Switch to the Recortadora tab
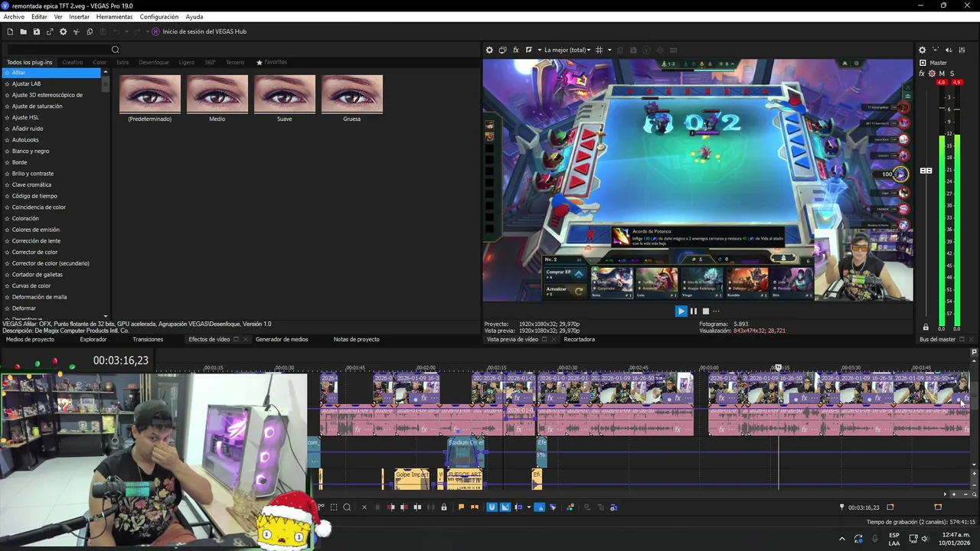This screenshot has width=980, height=551. pos(580,339)
